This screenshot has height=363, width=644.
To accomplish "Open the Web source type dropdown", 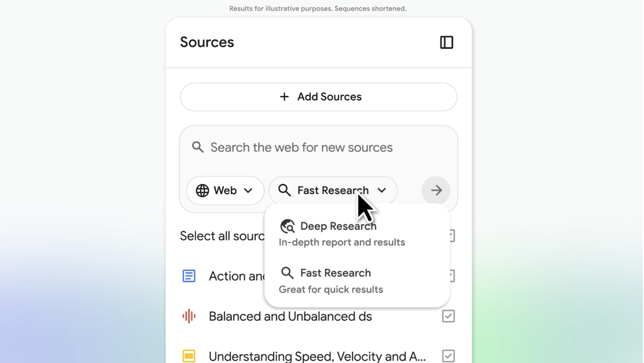I will 225,191.
